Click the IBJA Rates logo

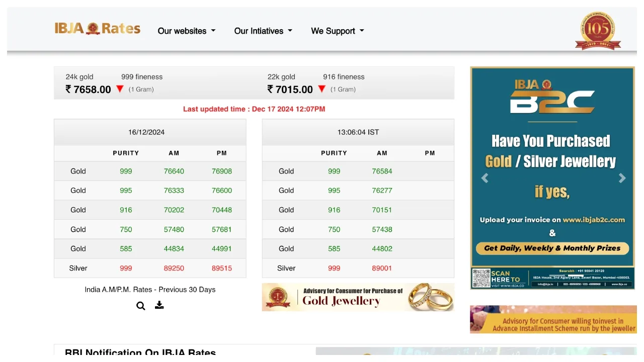point(98,29)
